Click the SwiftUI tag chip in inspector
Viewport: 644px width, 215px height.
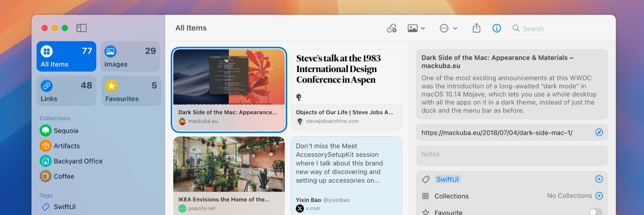pyautogui.click(x=448, y=180)
